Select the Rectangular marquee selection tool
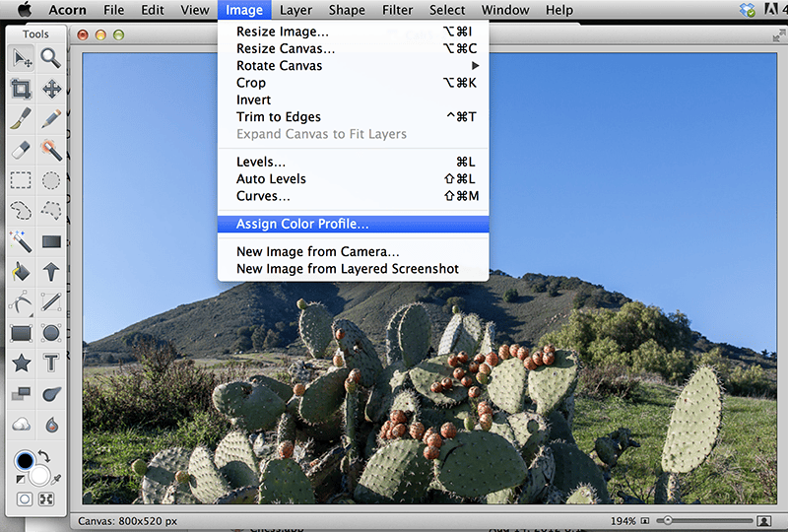The height and width of the screenshot is (532, 788). point(22,180)
